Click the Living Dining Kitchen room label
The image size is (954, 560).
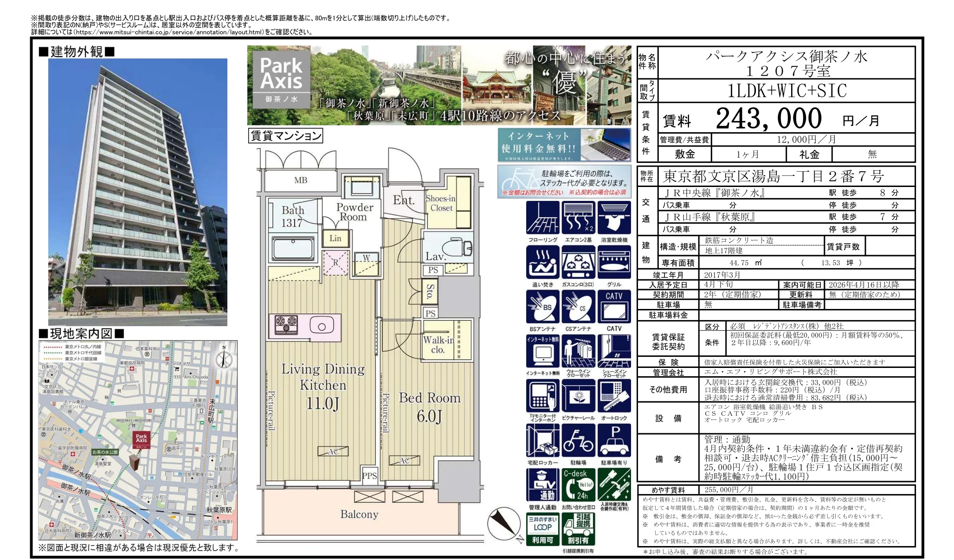tap(323, 377)
